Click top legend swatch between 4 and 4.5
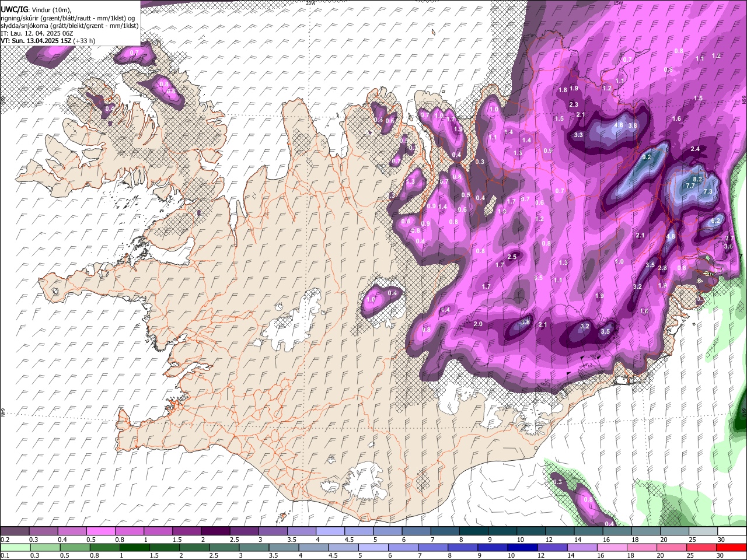747x560 pixels. 330,531
